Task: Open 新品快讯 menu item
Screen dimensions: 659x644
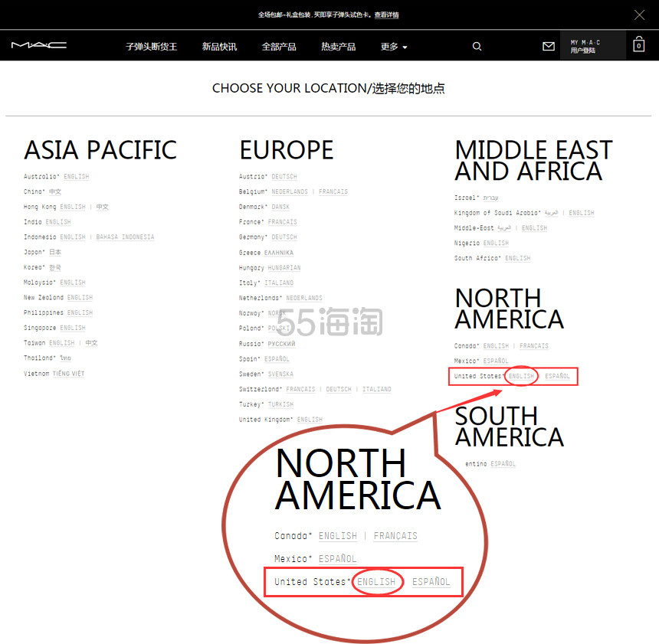Action: click(219, 47)
